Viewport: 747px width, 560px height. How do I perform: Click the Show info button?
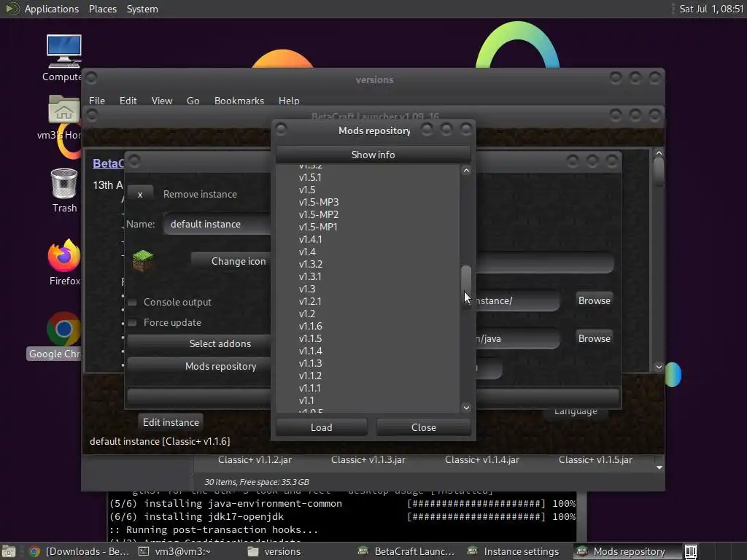pos(373,155)
